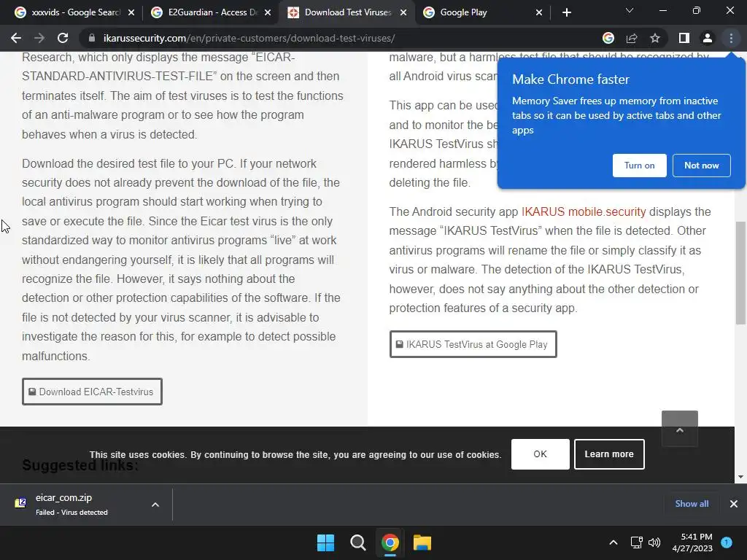Close the xxxvids Google Search tab
The width and height of the screenshot is (747, 560).
[x=131, y=12]
